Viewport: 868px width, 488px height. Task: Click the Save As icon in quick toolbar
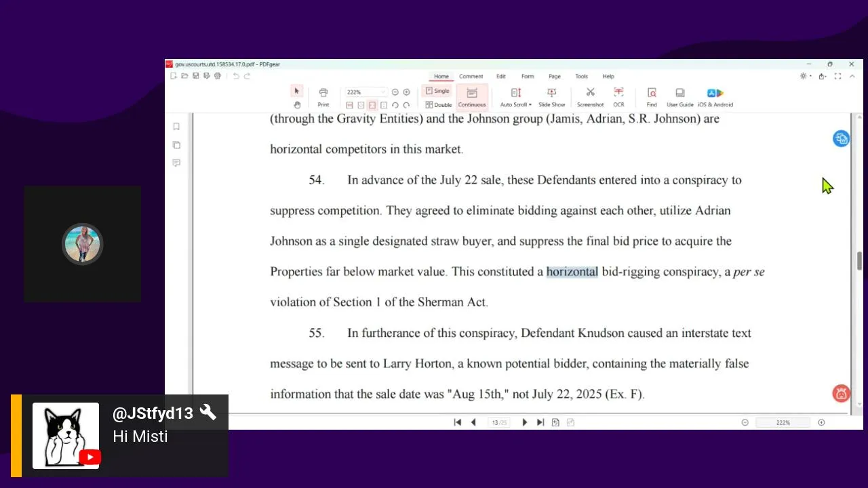pyautogui.click(x=206, y=76)
